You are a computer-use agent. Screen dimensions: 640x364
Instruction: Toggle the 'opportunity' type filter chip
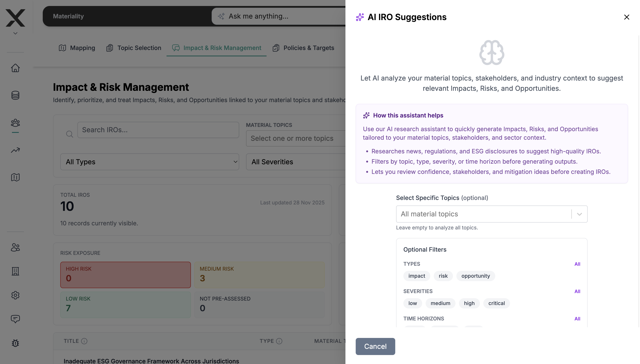[475, 276]
